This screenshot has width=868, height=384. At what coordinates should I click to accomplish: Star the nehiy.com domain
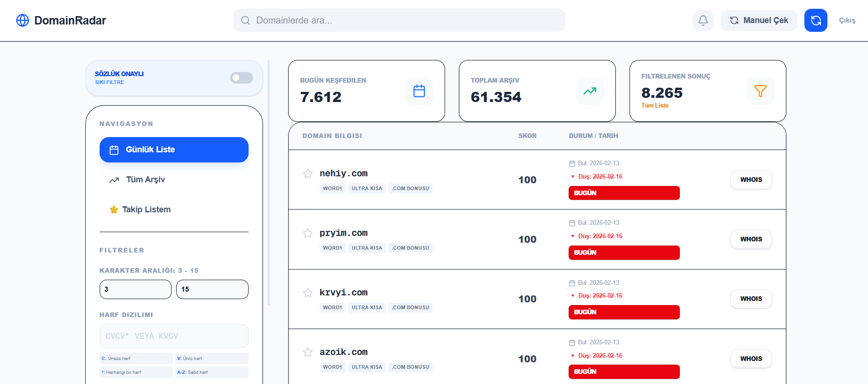tap(308, 174)
